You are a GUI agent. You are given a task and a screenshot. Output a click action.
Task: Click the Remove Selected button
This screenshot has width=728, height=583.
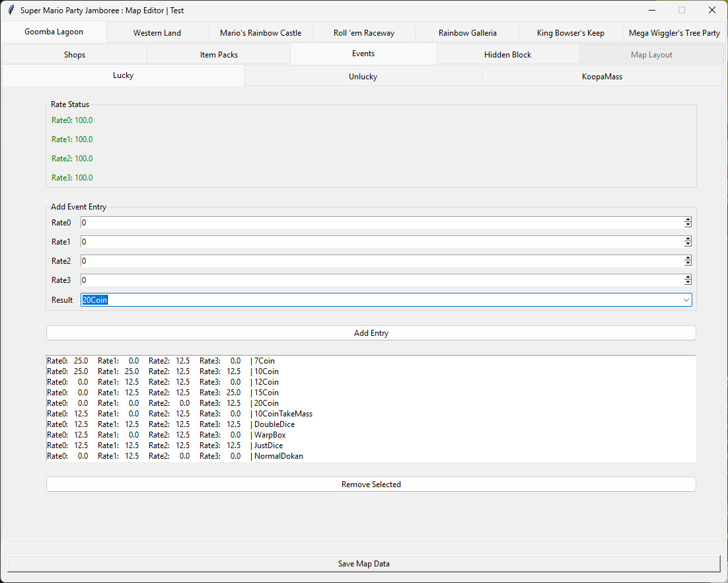click(371, 485)
